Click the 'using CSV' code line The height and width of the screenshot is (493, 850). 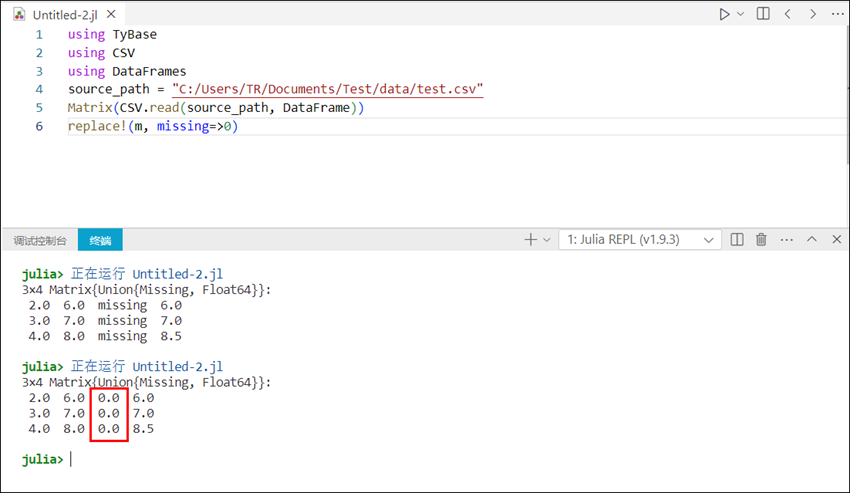click(101, 53)
